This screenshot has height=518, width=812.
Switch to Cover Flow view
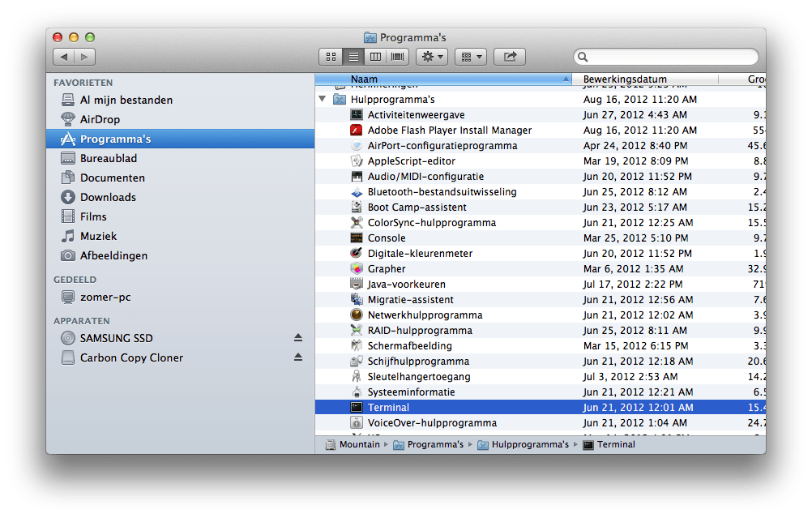coord(397,57)
